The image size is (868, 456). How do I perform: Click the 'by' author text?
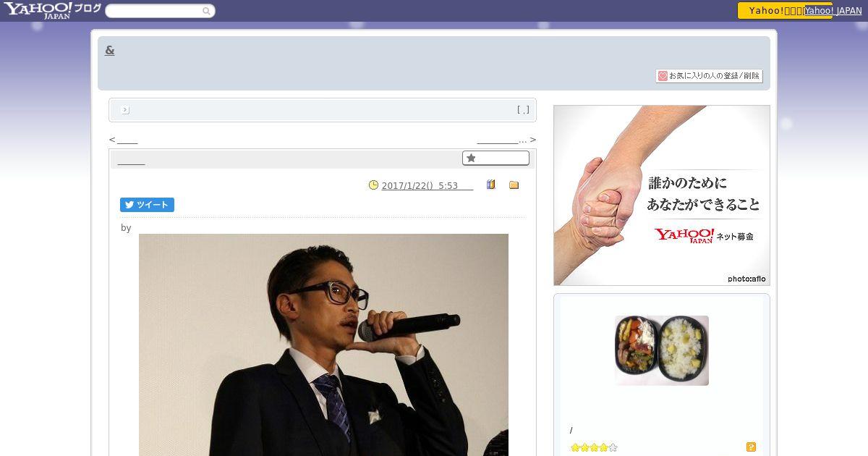tap(126, 228)
